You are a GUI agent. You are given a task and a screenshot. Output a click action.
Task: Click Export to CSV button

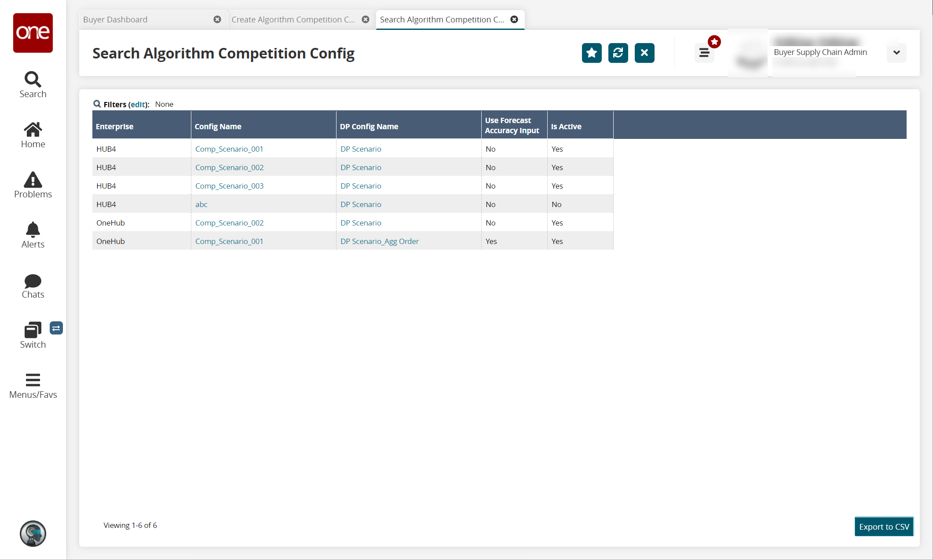pyautogui.click(x=884, y=527)
